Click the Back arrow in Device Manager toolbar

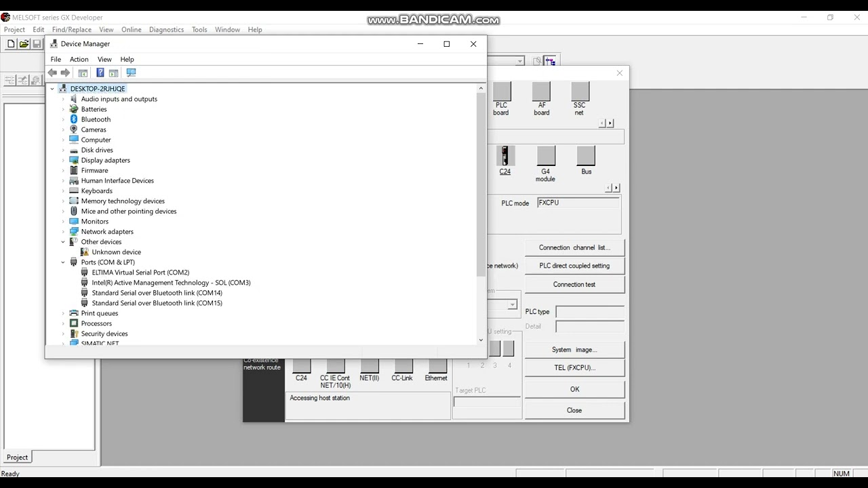pyautogui.click(x=52, y=73)
